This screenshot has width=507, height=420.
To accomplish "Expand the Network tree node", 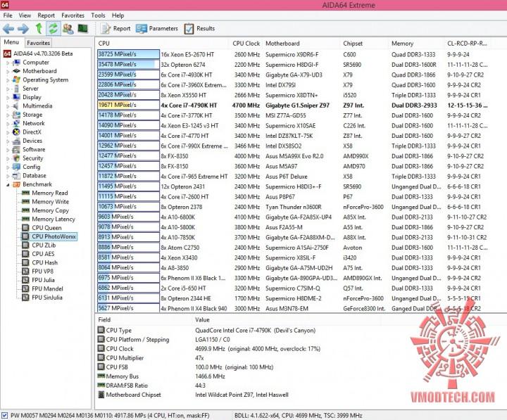I will point(8,124).
